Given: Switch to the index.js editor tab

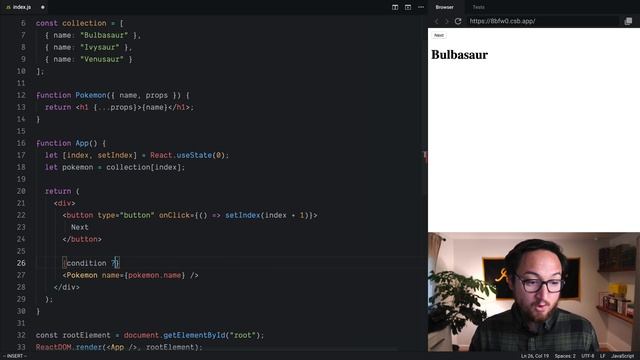Looking at the screenshot, I should 24,7.
